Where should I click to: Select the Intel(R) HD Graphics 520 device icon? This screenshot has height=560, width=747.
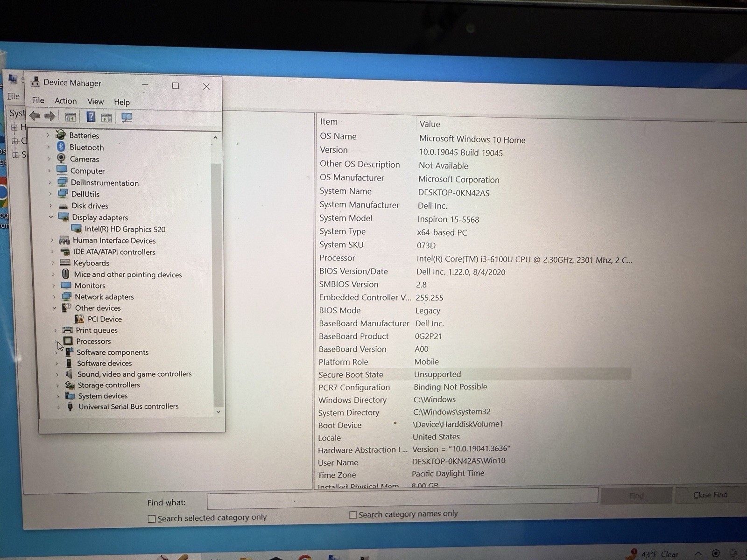[77, 229]
